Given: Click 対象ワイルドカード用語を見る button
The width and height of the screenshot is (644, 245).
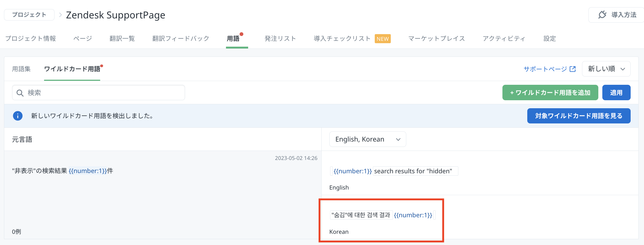Looking at the screenshot, I should 579,116.
